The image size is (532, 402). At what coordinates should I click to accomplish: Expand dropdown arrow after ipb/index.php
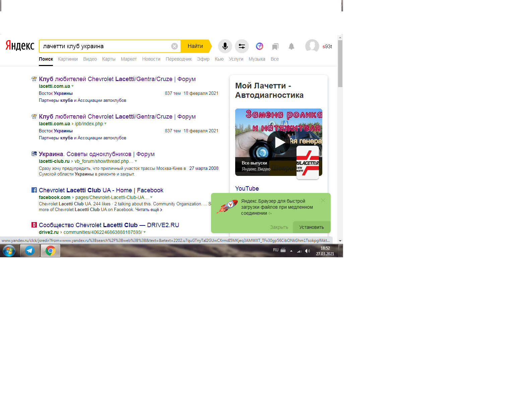[x=106, y=124]
